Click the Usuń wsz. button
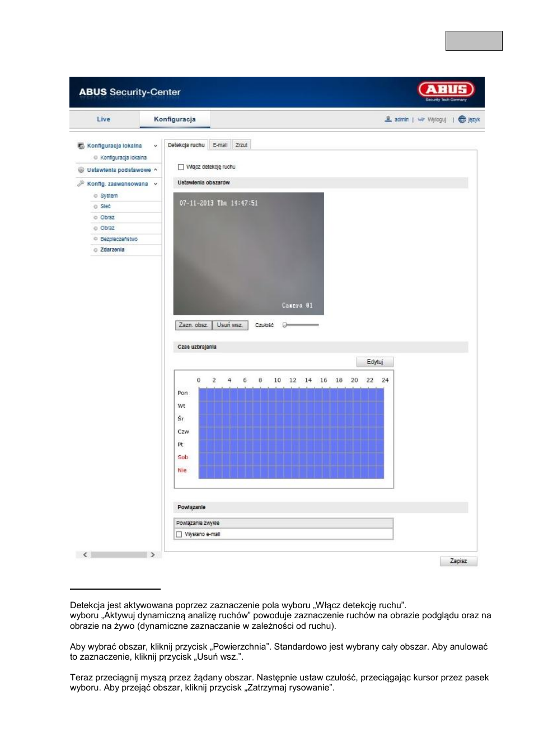The width and height of the screenshot is (534, 756). point(230,325)
